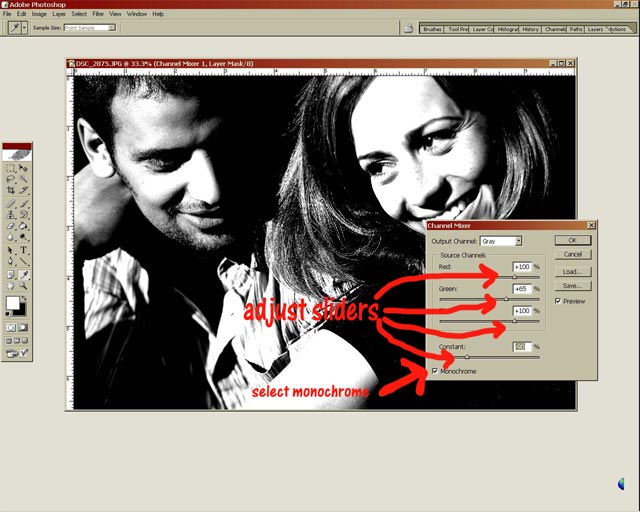This screenshot has height=512, width=640.
Task: Reset to default black and white colors
Action: 8,314
